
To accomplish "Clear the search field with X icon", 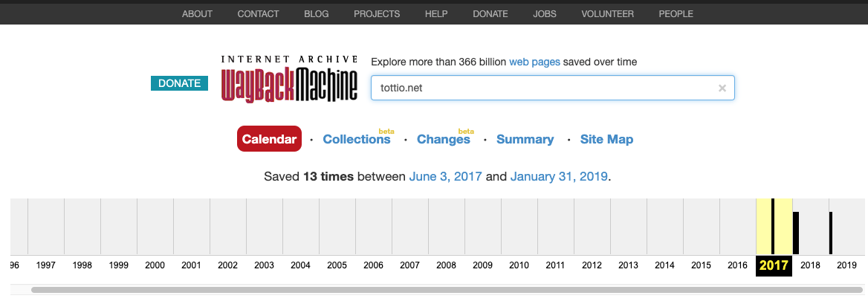I will [x=722, y=88].
